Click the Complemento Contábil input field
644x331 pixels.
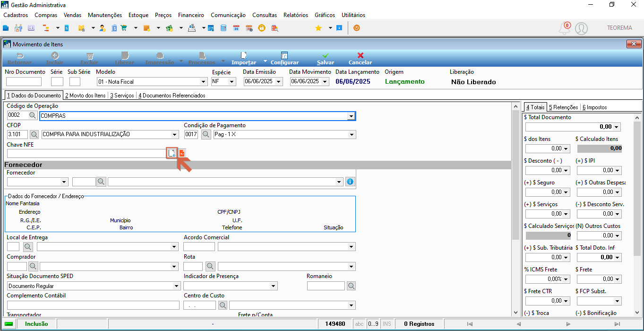94,305
